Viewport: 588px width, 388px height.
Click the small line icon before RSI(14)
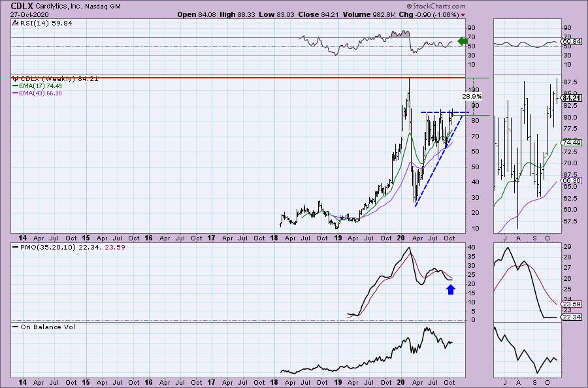pyautogui.click(x=14, y=23)
